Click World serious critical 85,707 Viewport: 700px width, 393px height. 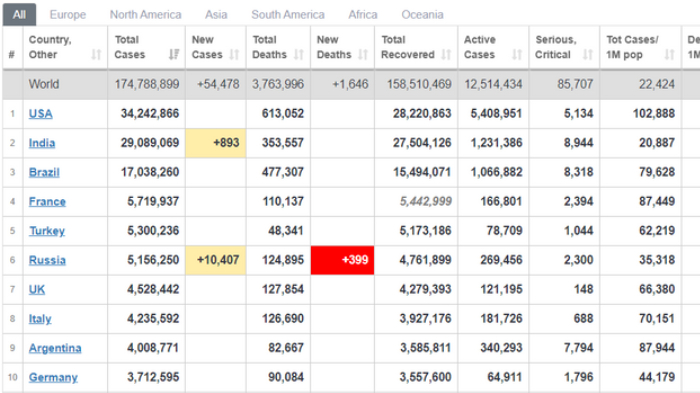click(x=575, y=84)
